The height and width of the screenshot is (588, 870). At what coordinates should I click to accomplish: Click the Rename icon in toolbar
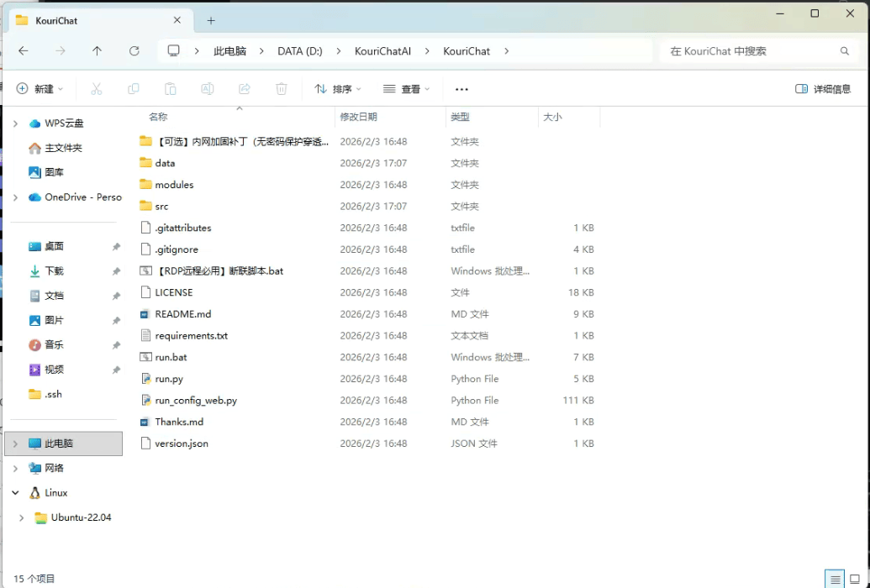pyautogui.click(x=208, y=89)
